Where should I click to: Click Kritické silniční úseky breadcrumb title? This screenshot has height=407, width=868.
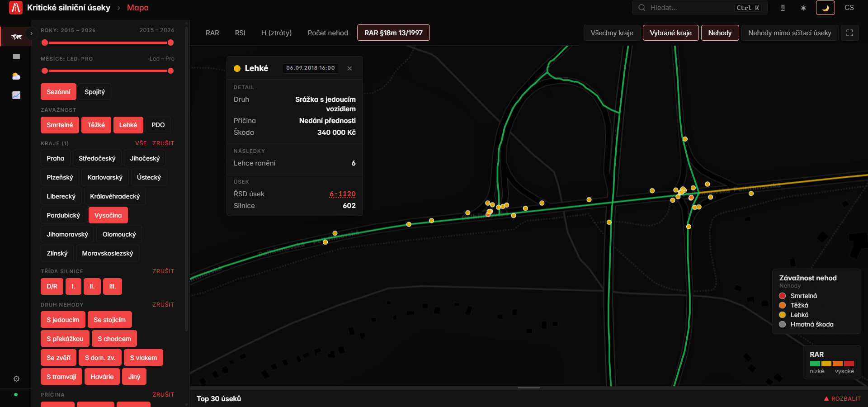point(69,8)
